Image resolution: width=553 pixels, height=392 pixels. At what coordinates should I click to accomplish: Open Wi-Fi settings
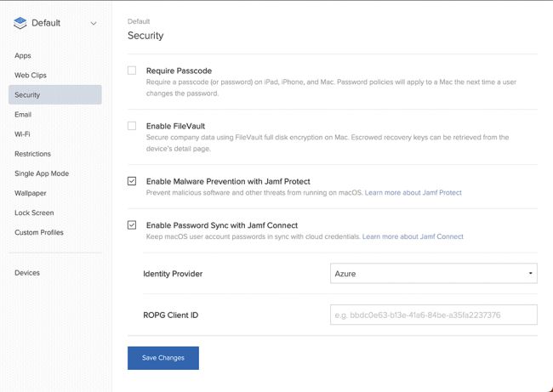coord(22,134)
